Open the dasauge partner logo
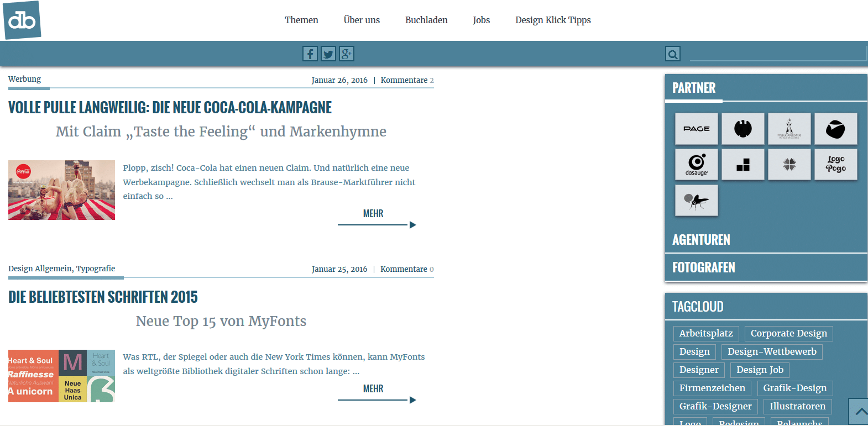868x426 pixels. pyautogui.click(x=697, y=164)
